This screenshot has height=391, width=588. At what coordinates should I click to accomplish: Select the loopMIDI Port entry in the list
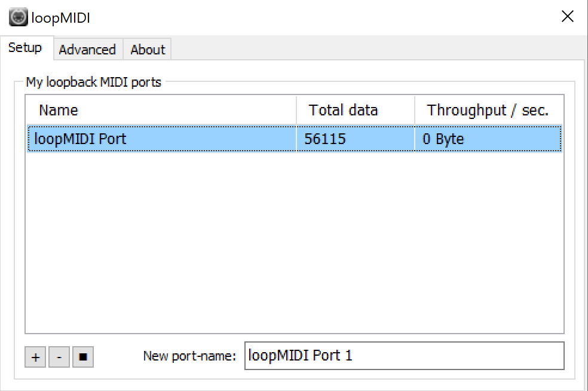point(80,139)
